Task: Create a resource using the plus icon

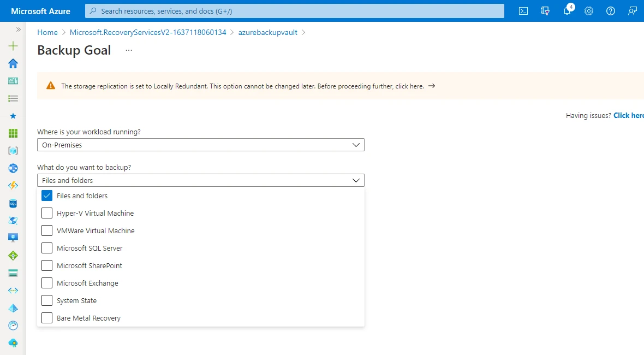Action: [13, 46]
